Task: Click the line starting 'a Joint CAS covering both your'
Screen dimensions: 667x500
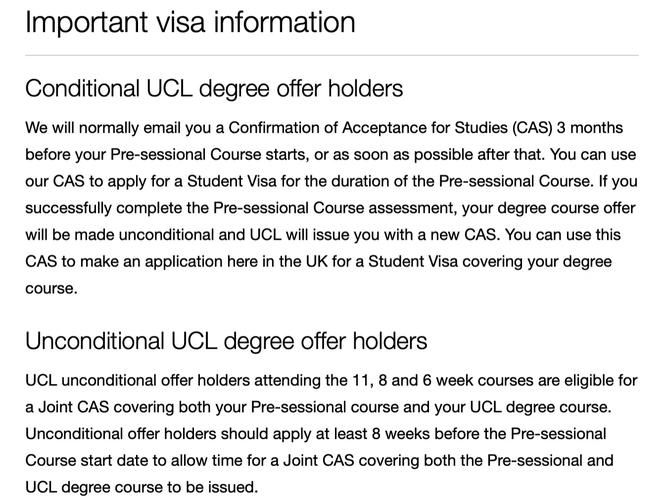Action: click(318, 407)
